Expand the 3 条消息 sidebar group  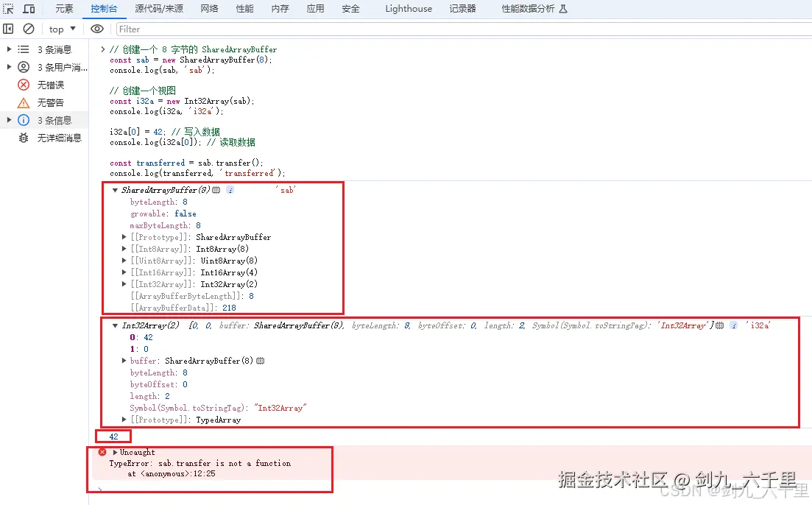pyautogui.click(x=9, y=49)
